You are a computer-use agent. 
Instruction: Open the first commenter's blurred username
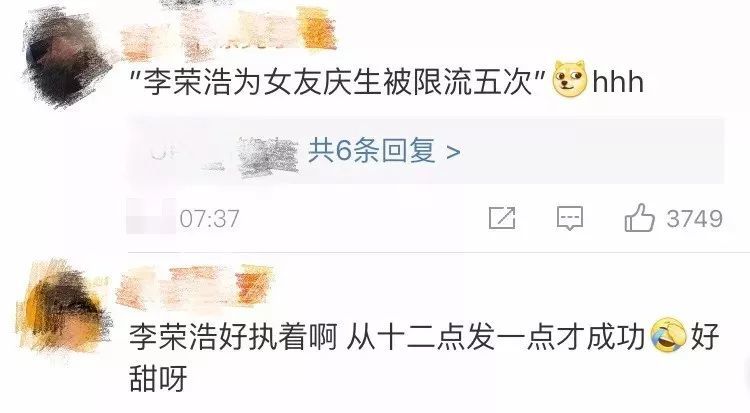227,31
